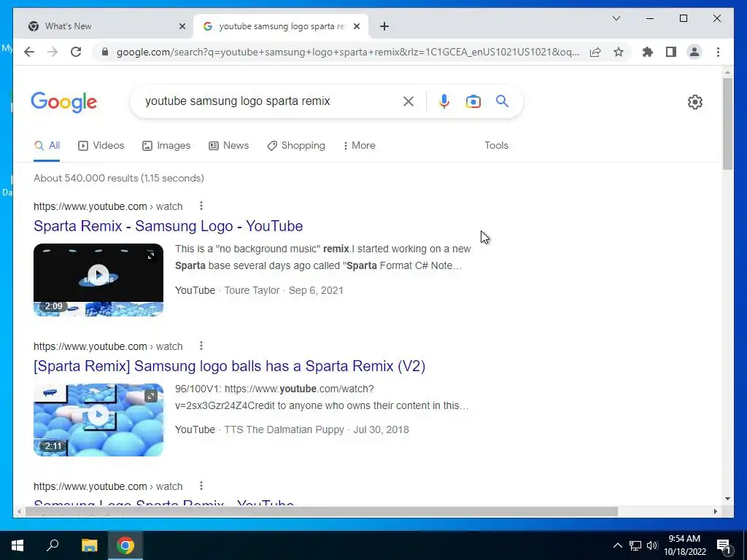Open network status tray icon
The width and height of the screenshot is (747, 560).
(635, 545)
